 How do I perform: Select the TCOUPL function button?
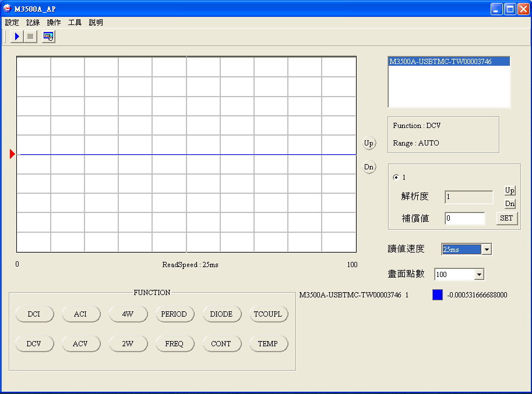coord(269,314)
